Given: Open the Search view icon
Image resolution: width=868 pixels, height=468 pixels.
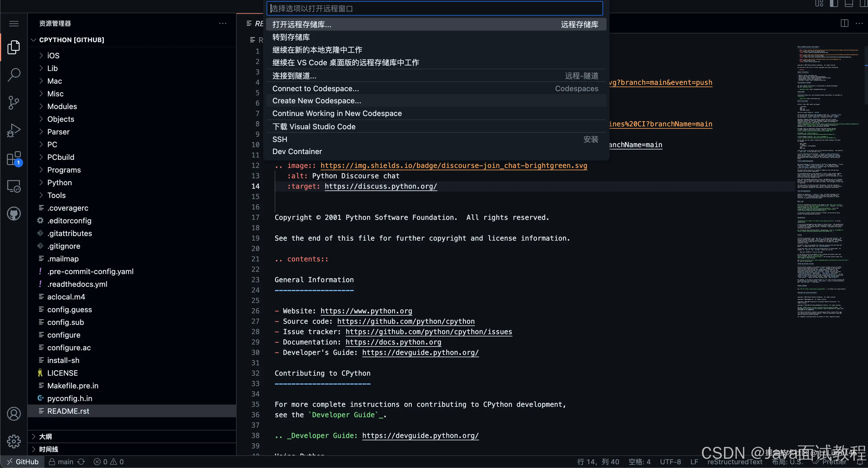Looking at the screenshot, I should [x=14, y=75].
